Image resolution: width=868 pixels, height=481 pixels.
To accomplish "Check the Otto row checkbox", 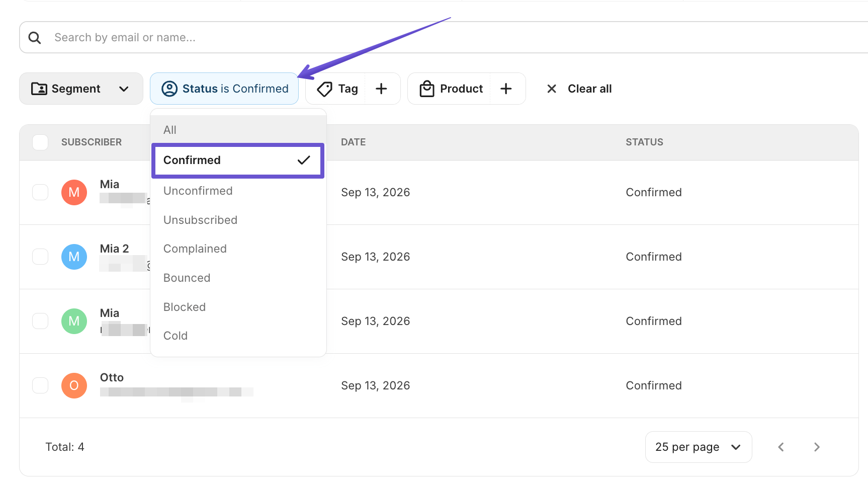I will coord(40,385).
